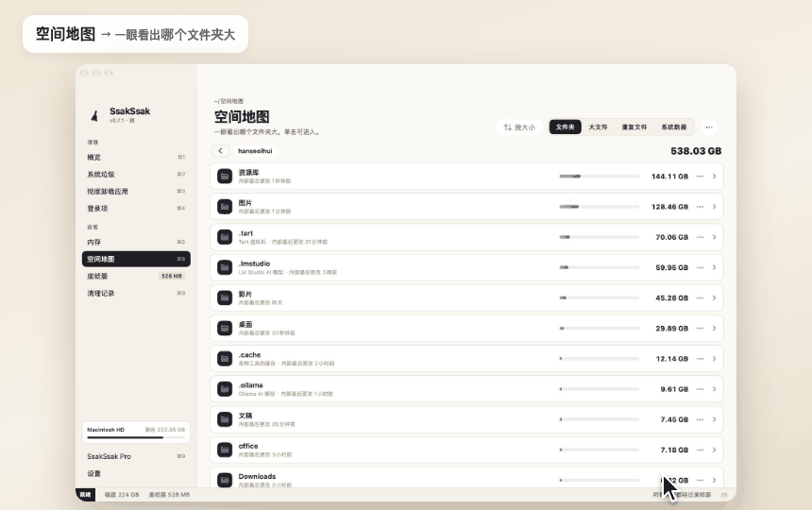Expand the .lmstudio folder chevron
The width and height of the screenshot is (812, 510).
(x=714, y=267)
